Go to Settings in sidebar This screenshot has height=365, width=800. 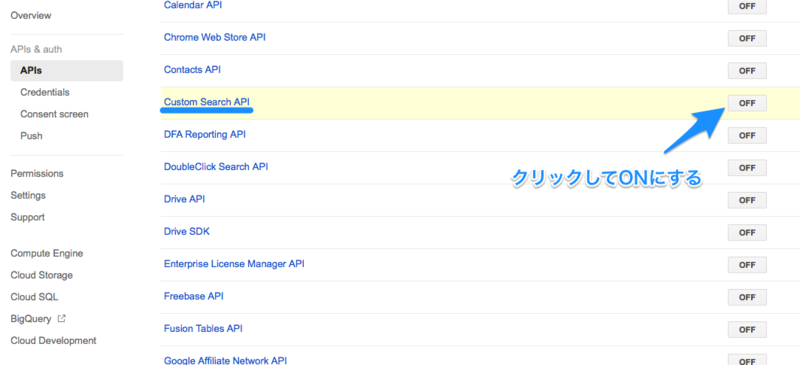(28, 196)
